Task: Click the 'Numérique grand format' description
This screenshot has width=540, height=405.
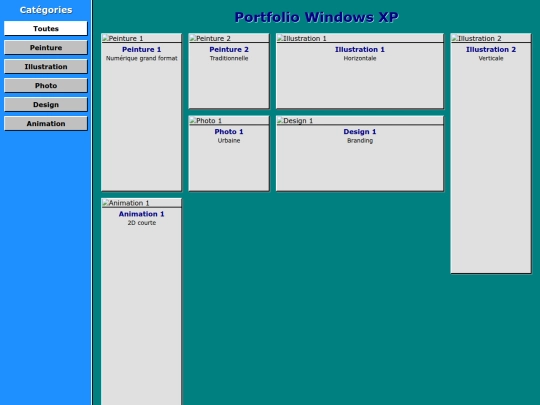Action: (142, 58)
